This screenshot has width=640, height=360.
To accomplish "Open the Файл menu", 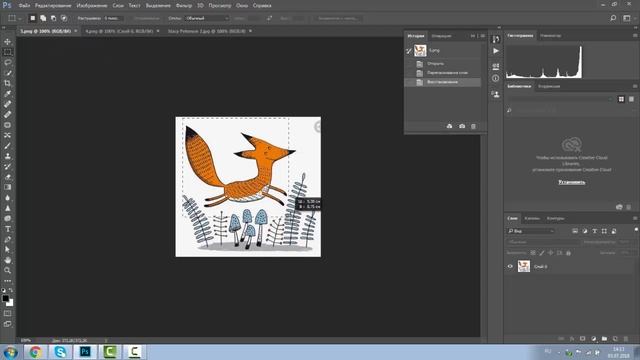I will pos(24,6).
